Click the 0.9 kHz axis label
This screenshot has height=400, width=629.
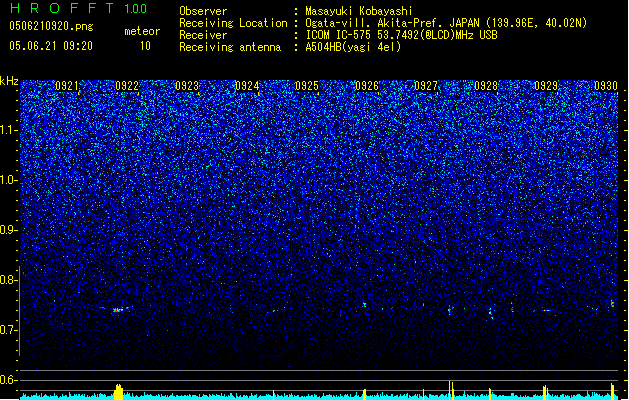(x=9, y=230)
